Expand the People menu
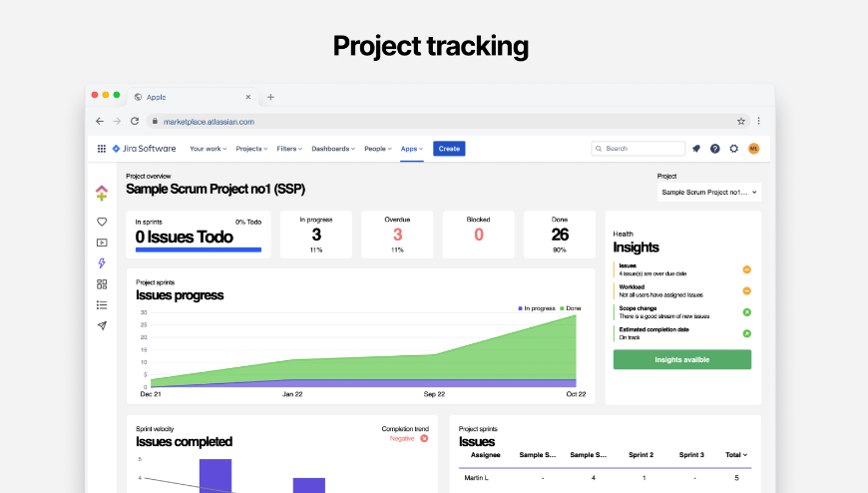868x493 pixels. [378, 149]
